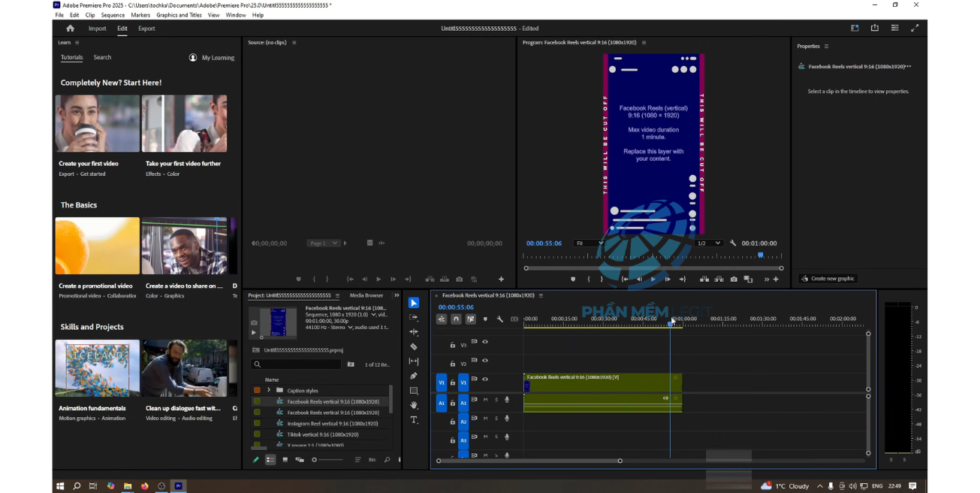Viewport: 980px width, 493px height.
Task: Open the Source monitor panel menu
Action: coord(294,43)
